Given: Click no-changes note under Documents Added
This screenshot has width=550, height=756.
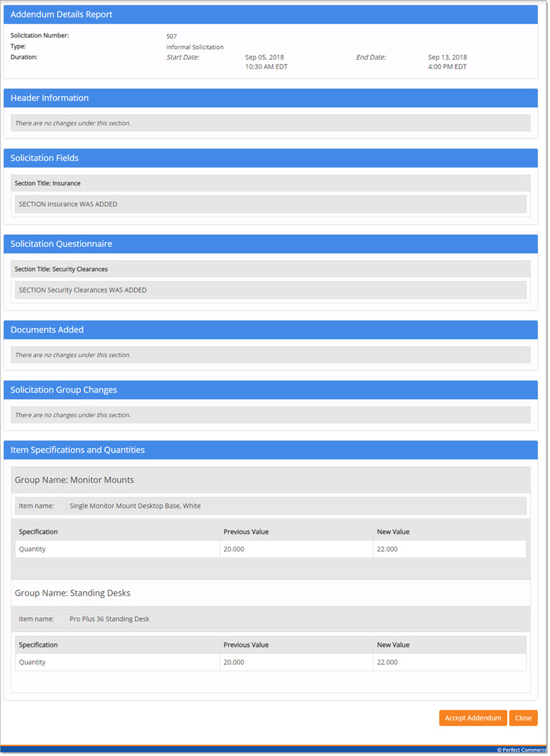Looking at the screenshot, I should (x=73, y=355).
